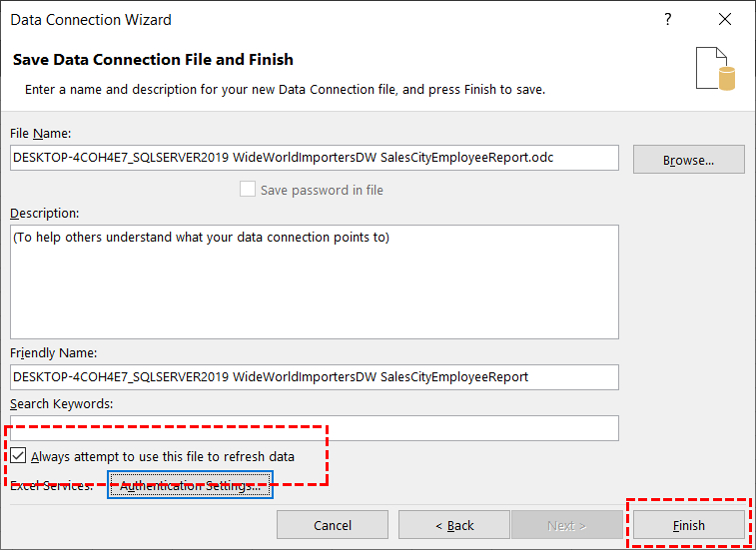Click the Data Connection Wizard title bar

300,20
